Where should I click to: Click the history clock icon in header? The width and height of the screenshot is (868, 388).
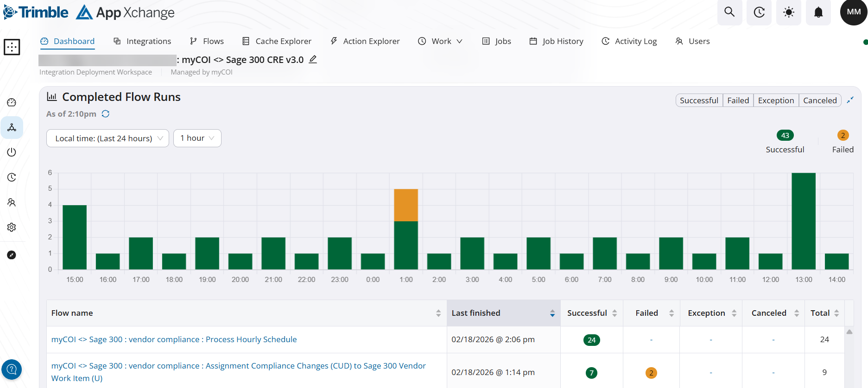759,12
